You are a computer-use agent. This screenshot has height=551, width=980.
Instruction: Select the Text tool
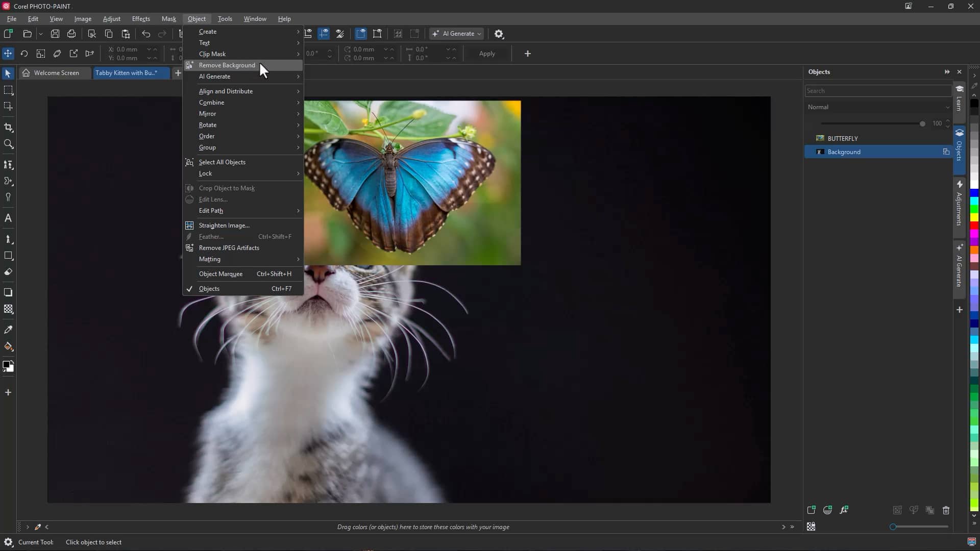(8, 218)
